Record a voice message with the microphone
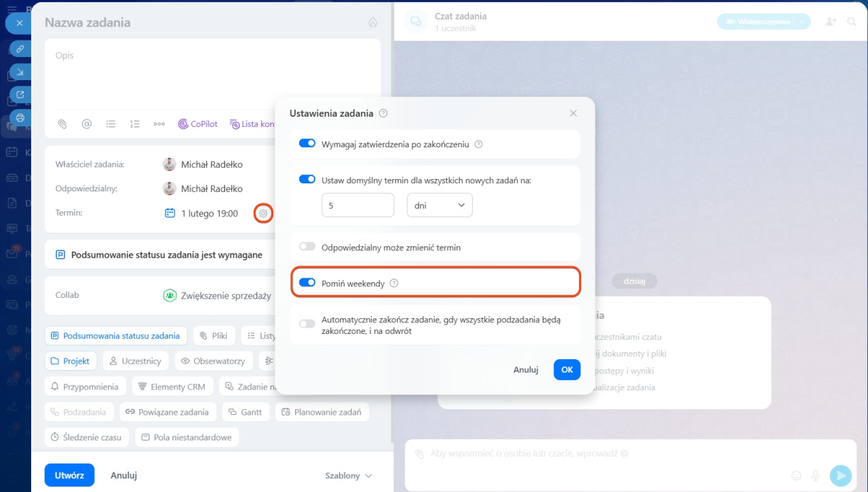868x492 pixels. point(816,476)
